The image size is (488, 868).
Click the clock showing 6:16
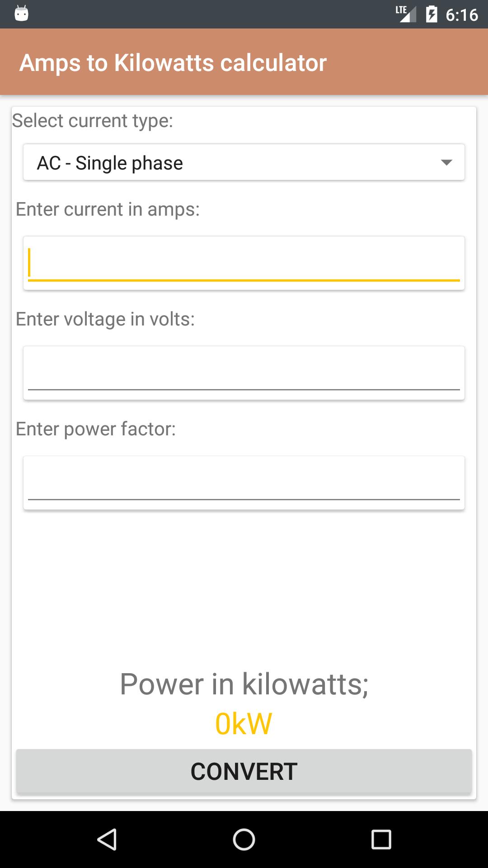pyautogui.click(x=461, y=15)
